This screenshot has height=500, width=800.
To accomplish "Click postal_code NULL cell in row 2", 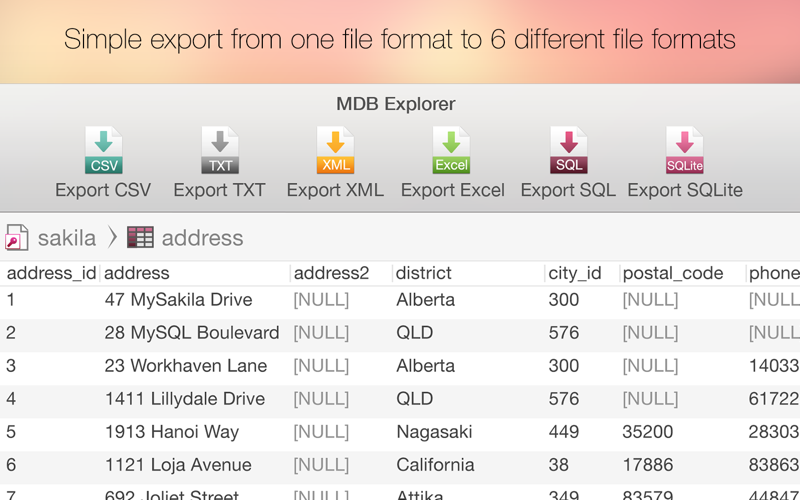I will pos(651,333).
